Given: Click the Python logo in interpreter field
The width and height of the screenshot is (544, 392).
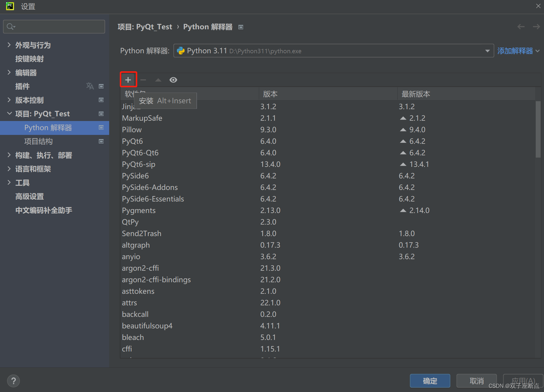Looking at the screenshot, I should [181, 51].
